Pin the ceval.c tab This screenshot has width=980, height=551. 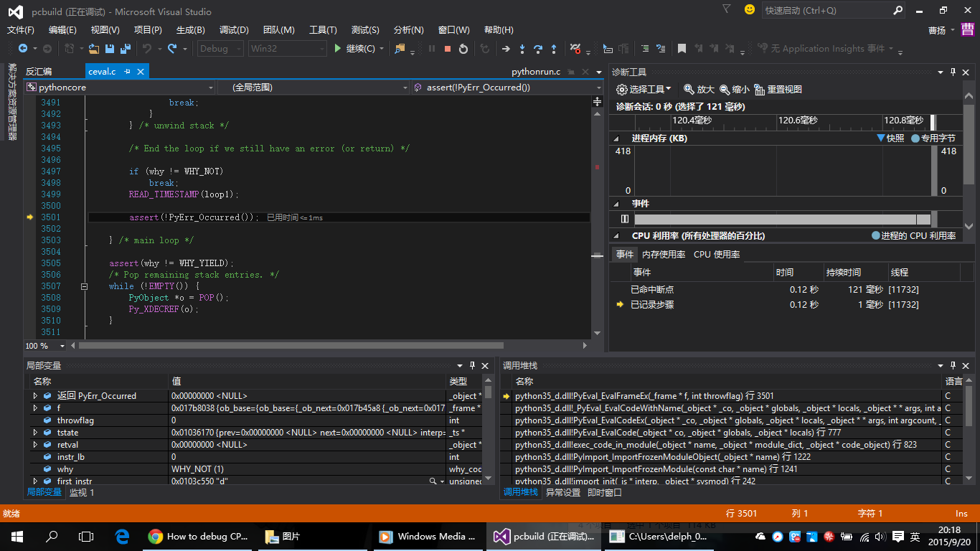coord(127,72)
